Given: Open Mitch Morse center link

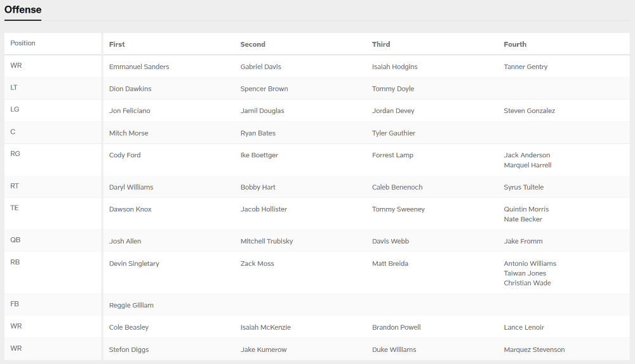Looking at the screenshot, I should point(128,133).
